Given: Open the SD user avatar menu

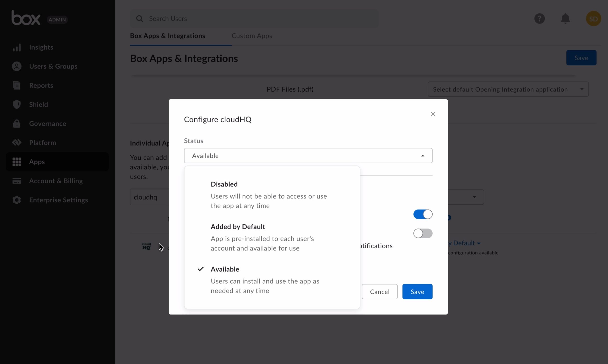Looking at the screenshot, I should tap(593, 19).
